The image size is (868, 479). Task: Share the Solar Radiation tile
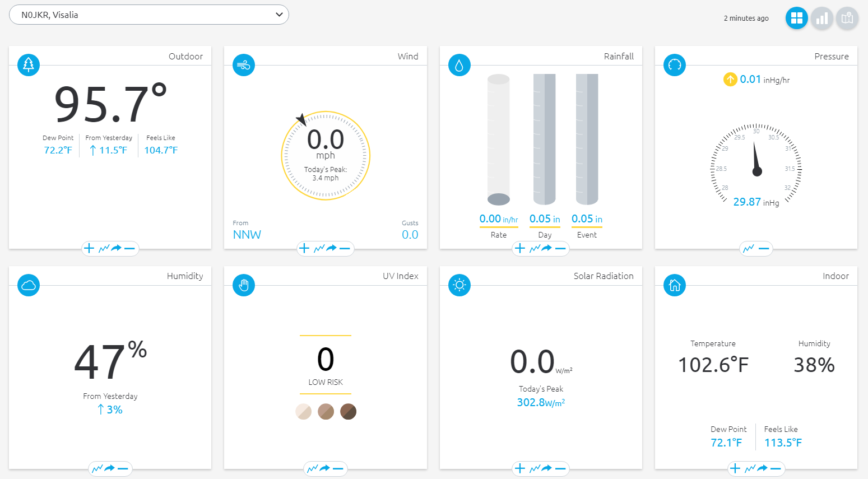pyautogui.click(x=547, y=468)
